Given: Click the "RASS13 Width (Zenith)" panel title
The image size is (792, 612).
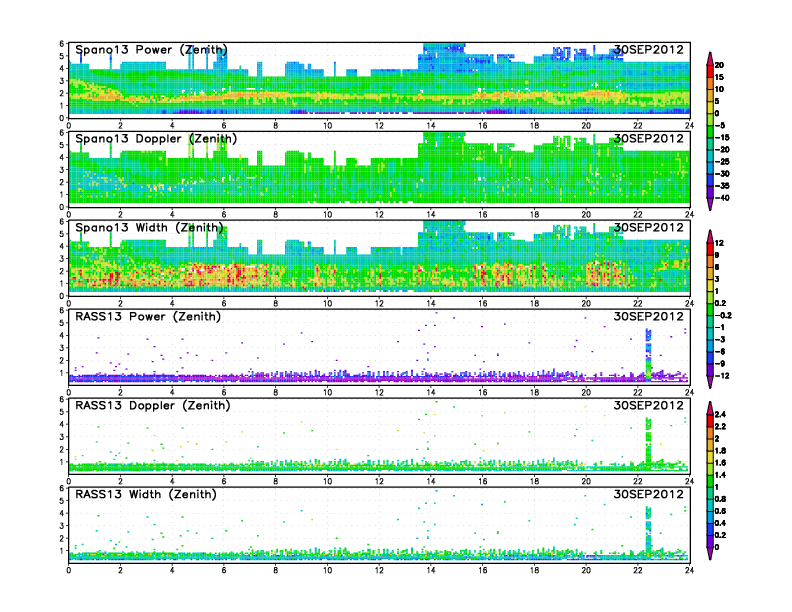Looking at the screenshot, I should (146, 494).
